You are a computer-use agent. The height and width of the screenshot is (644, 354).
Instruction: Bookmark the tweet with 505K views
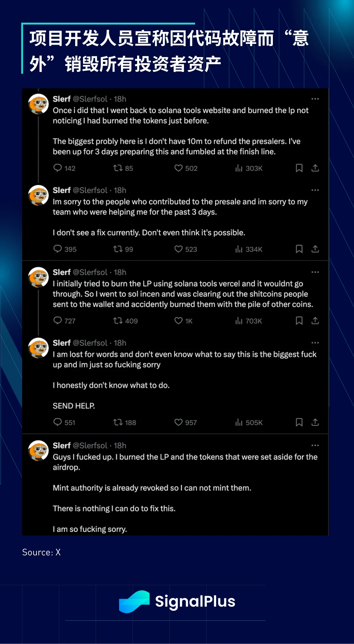[299, 422]
